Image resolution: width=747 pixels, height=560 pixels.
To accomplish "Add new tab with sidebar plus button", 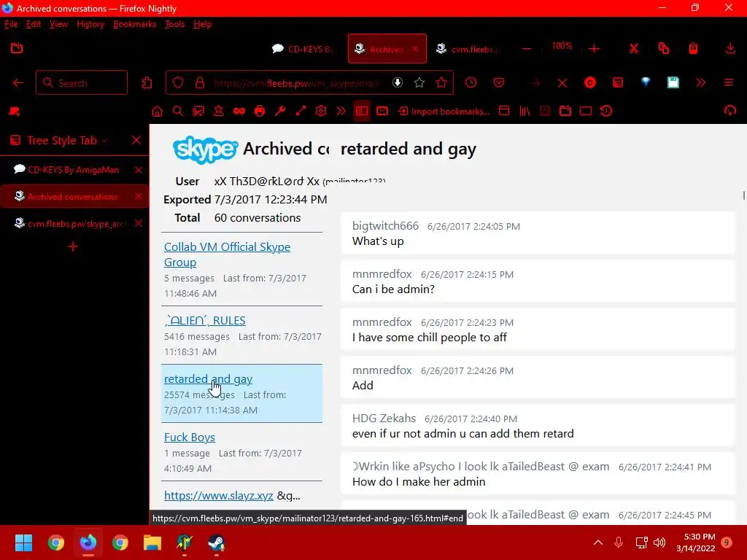I will [73, 246].
